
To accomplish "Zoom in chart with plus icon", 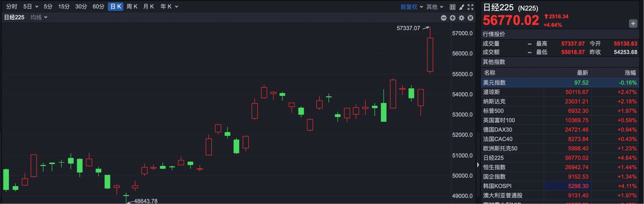I will pos(452,18).
